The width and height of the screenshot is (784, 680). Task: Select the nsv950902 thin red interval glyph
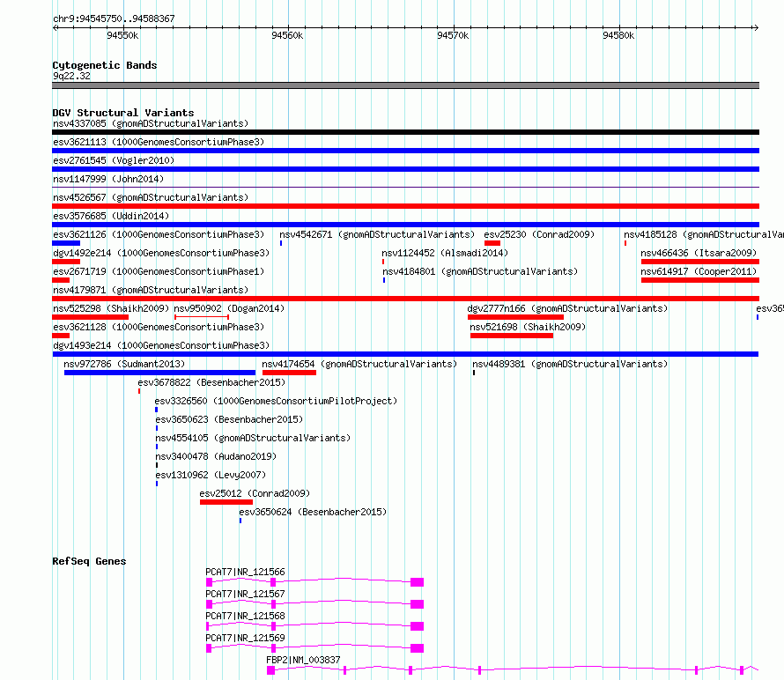[202, 317]
